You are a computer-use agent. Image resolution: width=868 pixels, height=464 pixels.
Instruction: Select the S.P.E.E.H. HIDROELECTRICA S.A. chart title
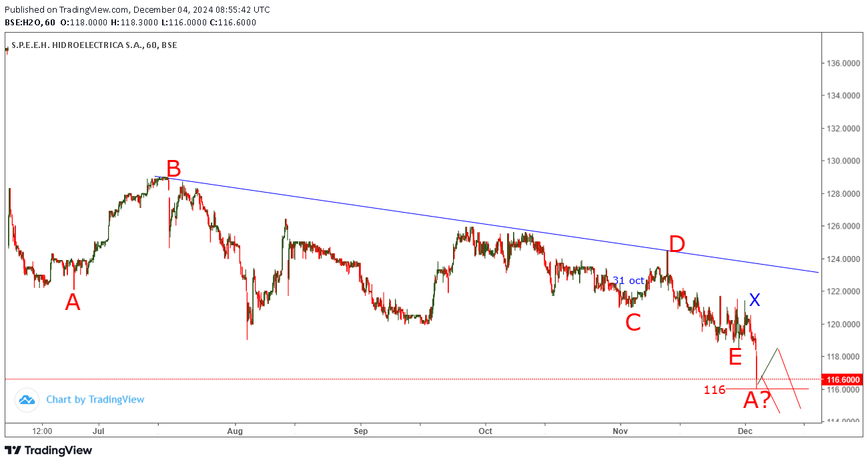click(x=94, y=45)
